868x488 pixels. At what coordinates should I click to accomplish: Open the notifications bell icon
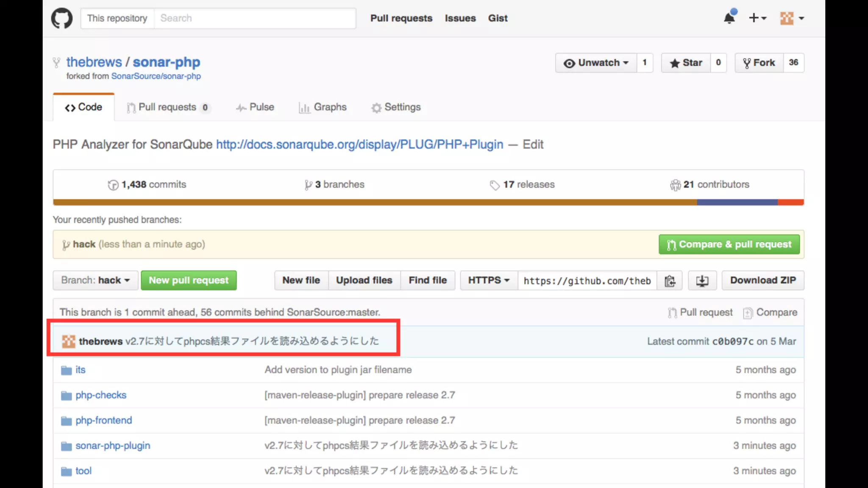click(x=730, y=18)
